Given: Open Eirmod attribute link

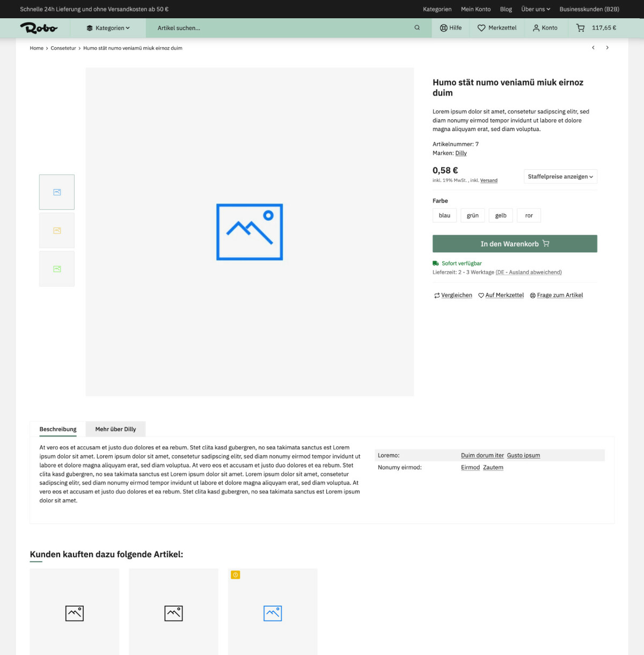Looking at the screenshot, I should click(x=470, y=468).
